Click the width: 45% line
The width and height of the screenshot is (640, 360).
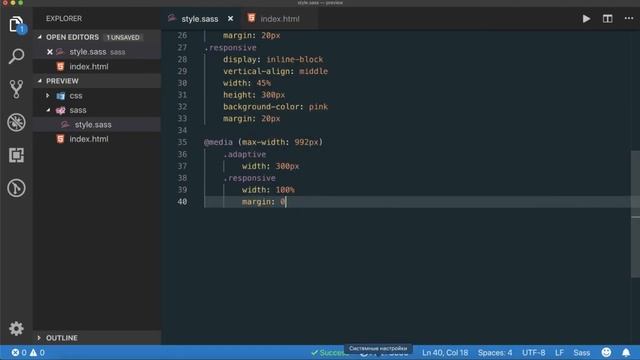click(247, 83)
